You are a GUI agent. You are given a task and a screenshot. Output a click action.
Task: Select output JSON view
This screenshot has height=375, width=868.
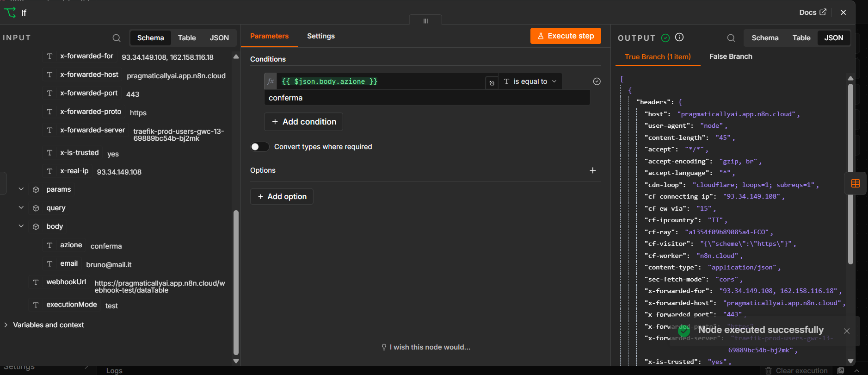[x=834, y=38]
